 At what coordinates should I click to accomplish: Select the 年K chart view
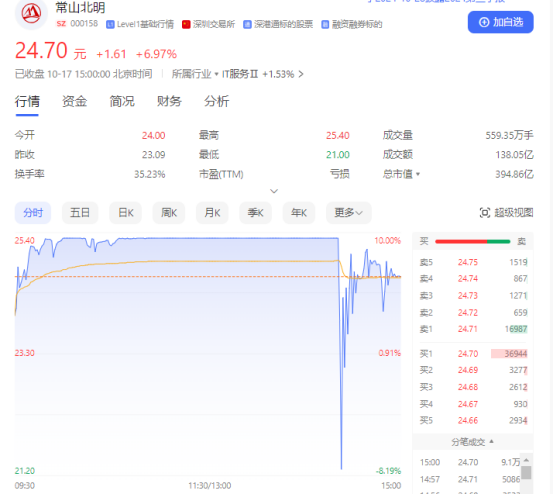pyautogui.click(x=299, y=213)
